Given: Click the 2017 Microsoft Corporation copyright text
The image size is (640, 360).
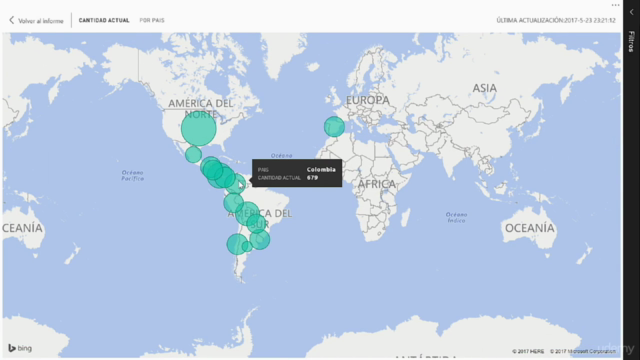Looking at the screenshot, I should pos(583,351).
